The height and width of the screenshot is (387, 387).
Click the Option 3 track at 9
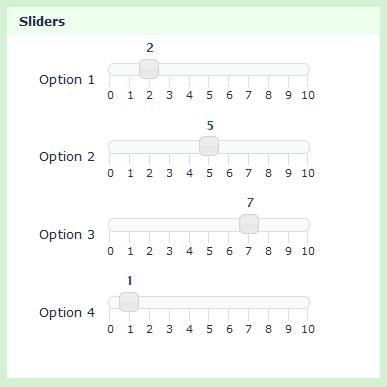[x=288, y=225]
